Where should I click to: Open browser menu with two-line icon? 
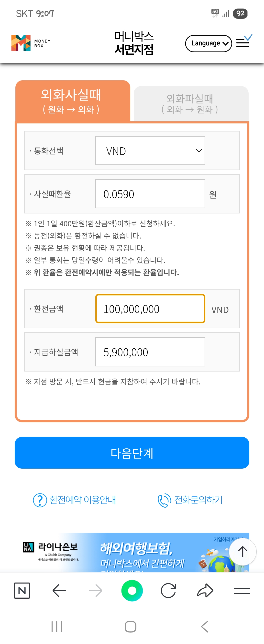pos(242,591)
